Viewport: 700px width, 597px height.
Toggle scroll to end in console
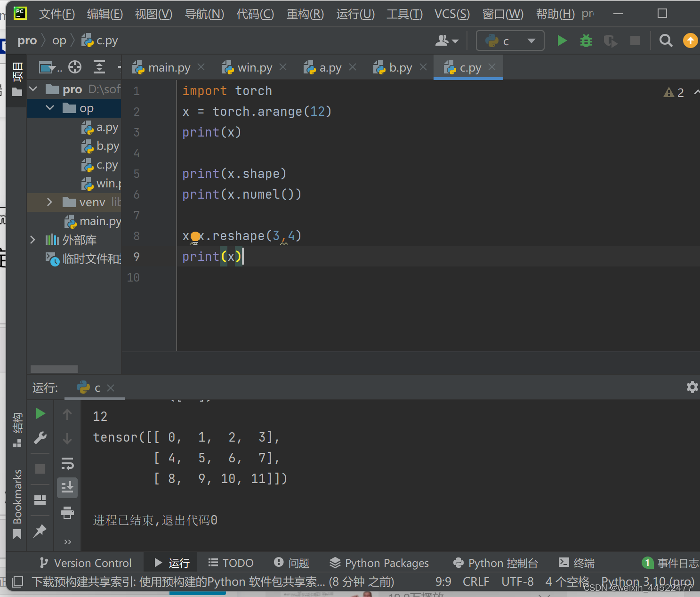67,488
